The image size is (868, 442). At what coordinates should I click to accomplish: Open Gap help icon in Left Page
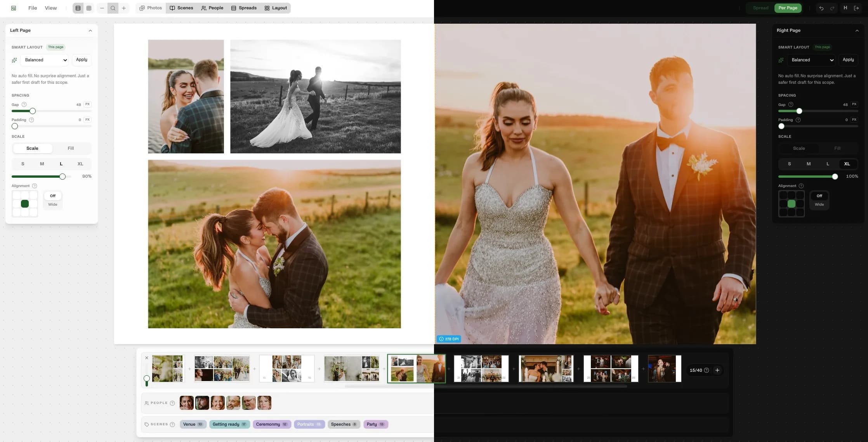click(24, 104)
